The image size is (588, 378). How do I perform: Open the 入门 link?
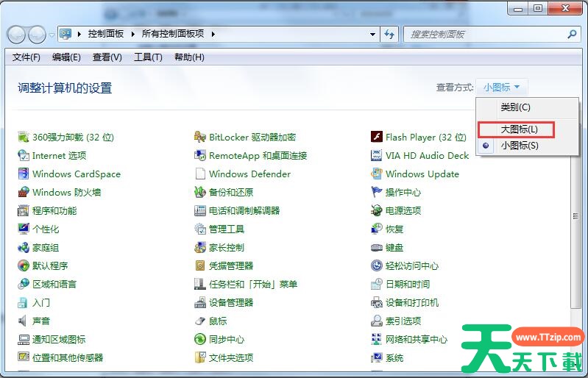tap(41, 303)
